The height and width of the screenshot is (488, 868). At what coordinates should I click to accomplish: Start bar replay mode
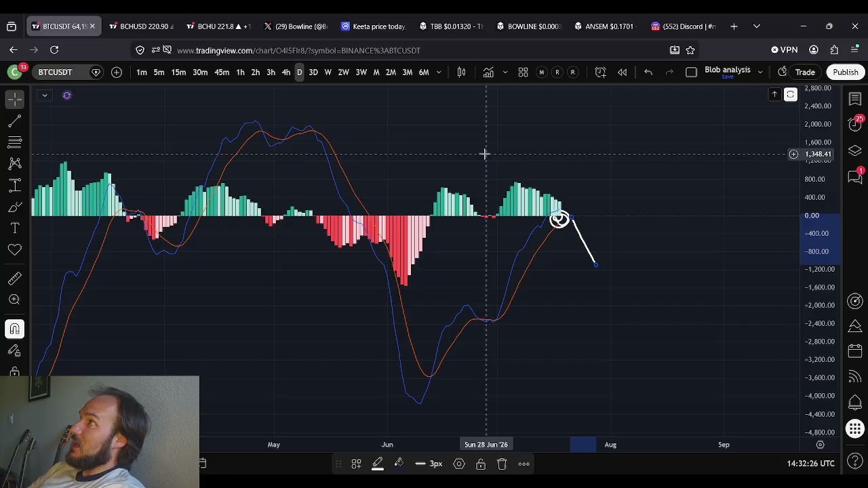(x=622, y=73)
